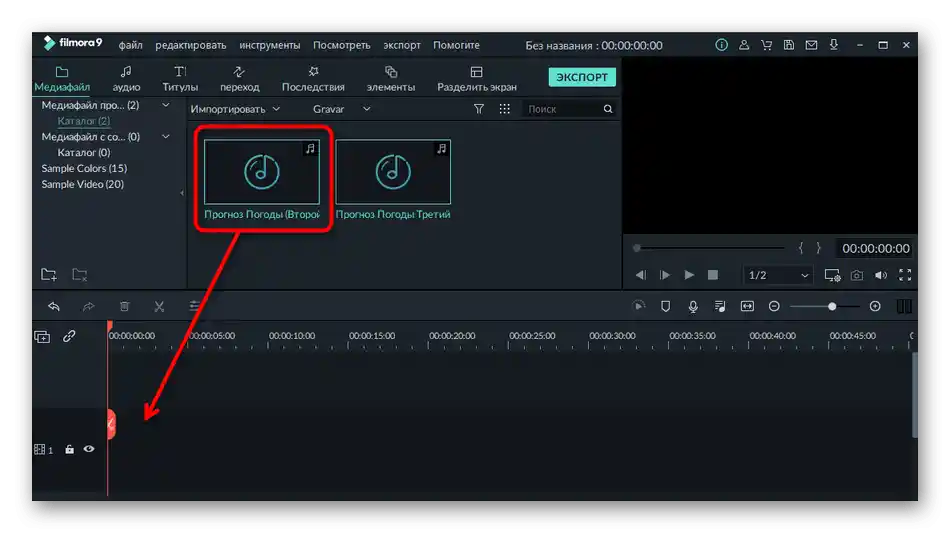950x533 pixels.
Task: Click the preview volume speaker icon
Action: pyautogui.click(x=881, y=275)
